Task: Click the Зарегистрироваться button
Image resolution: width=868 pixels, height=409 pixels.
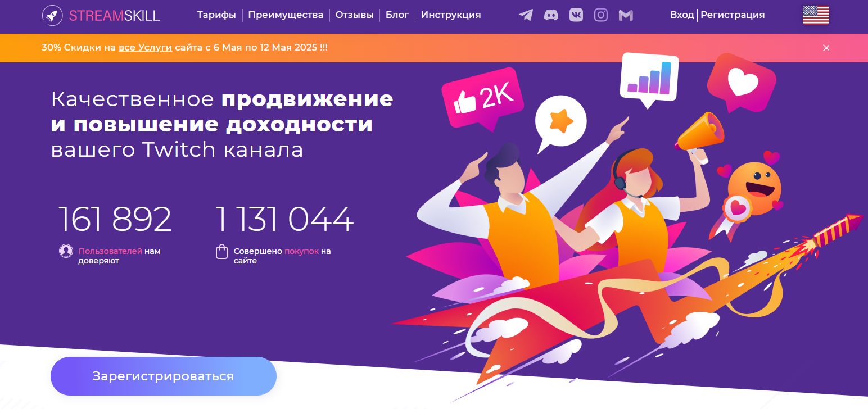Action: 164,376
